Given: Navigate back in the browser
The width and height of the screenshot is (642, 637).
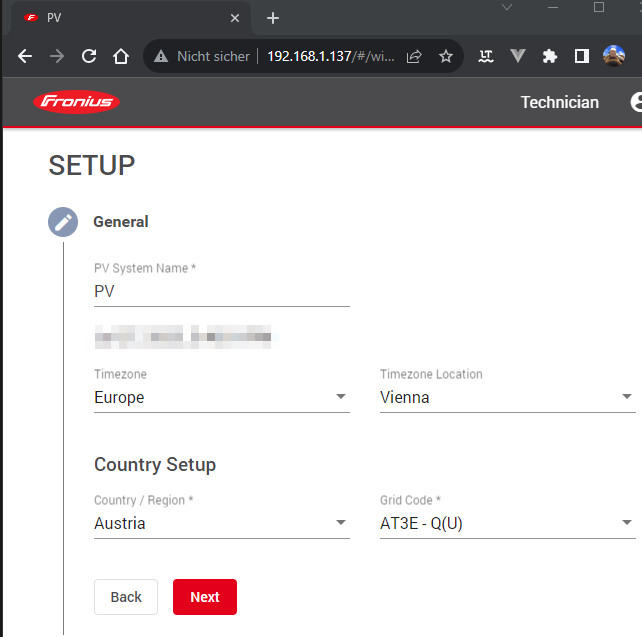Looking at the screenshot, I should click(25, 57).
